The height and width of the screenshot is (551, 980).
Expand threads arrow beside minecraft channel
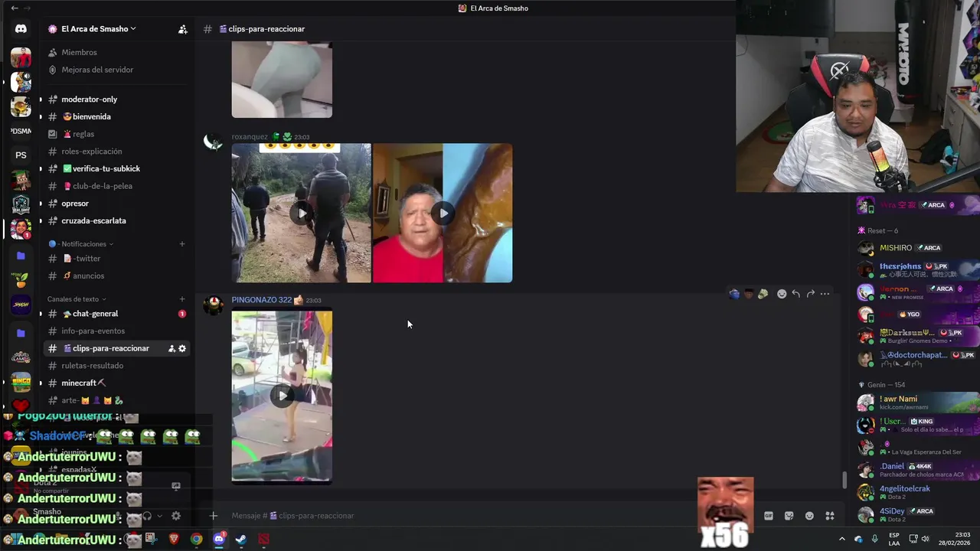tap(41, 383)
